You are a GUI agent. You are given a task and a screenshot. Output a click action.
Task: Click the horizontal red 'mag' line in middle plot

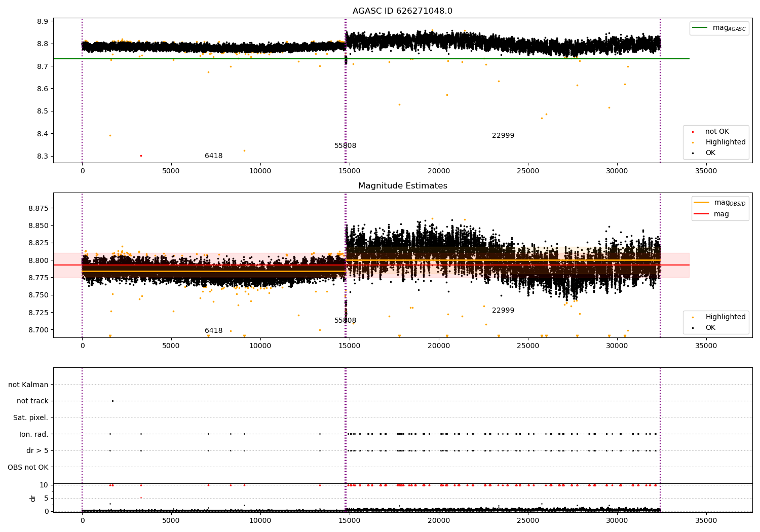point(371,265)
